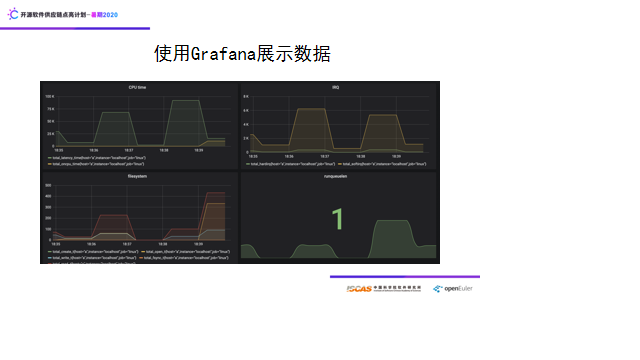Click green color swatch of total_create legend
The height and width of the screenshot is (360, 640).
(50, 252)
